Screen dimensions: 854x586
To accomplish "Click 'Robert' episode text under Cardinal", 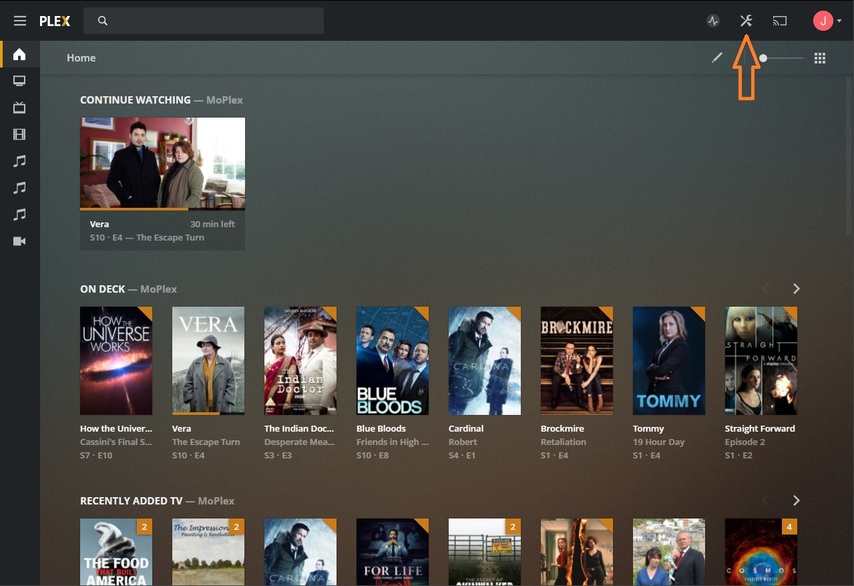I will tap(462, 442).
